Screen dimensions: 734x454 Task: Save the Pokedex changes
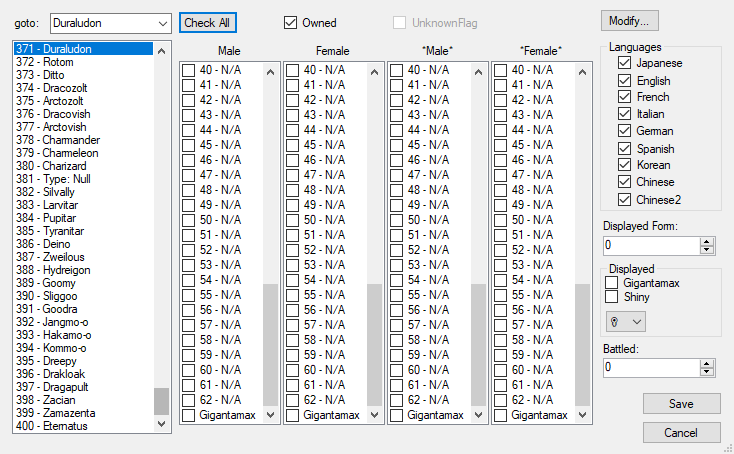(x=682, y=403)
